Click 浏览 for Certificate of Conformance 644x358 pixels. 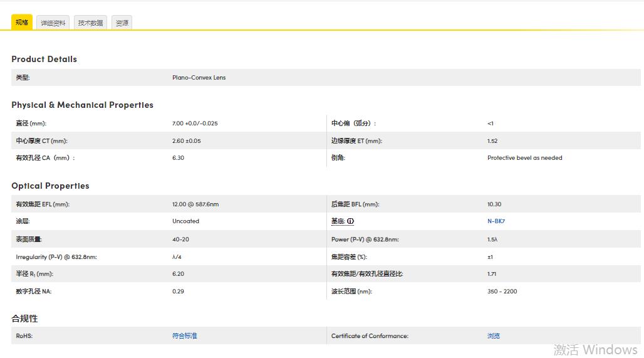coord(494,336)
